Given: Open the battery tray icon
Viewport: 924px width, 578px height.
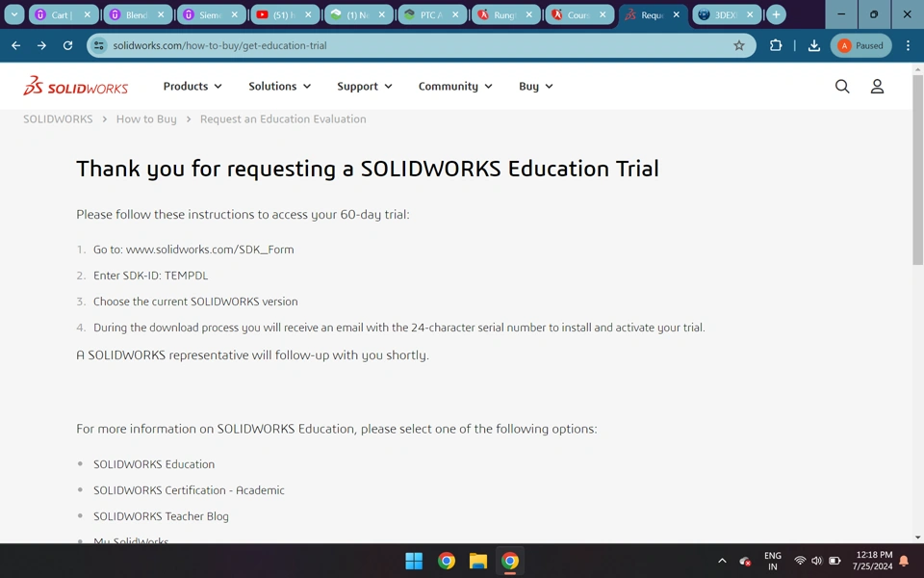Looking at the screenshot, I should click(835, 561).
